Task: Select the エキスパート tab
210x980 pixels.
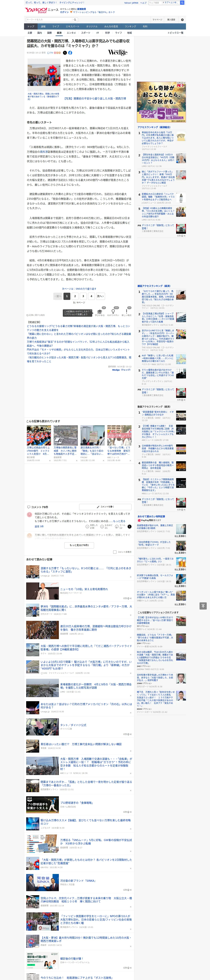Action: 72,27
